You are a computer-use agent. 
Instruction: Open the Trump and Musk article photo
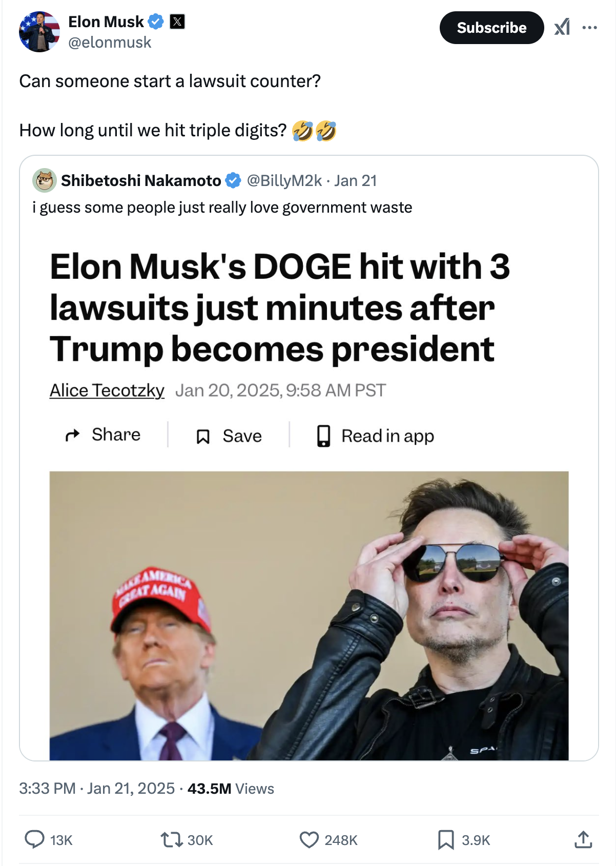[x=309, y=615]
